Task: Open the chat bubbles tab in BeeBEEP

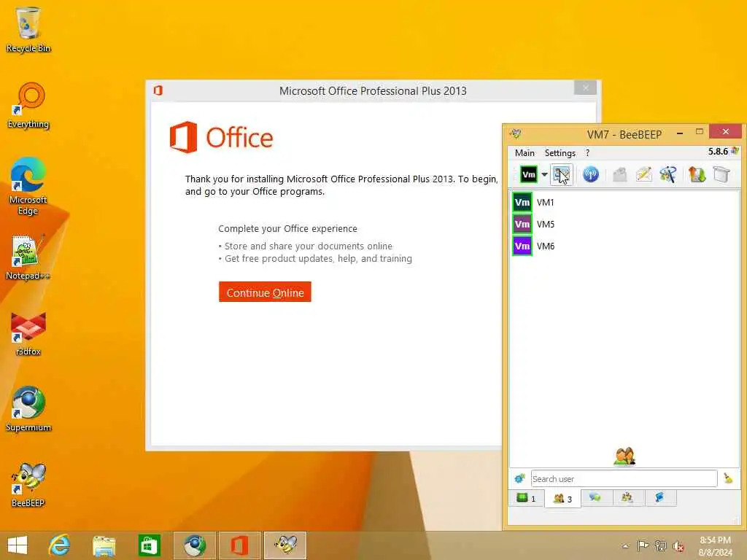Action: [595, 498]
